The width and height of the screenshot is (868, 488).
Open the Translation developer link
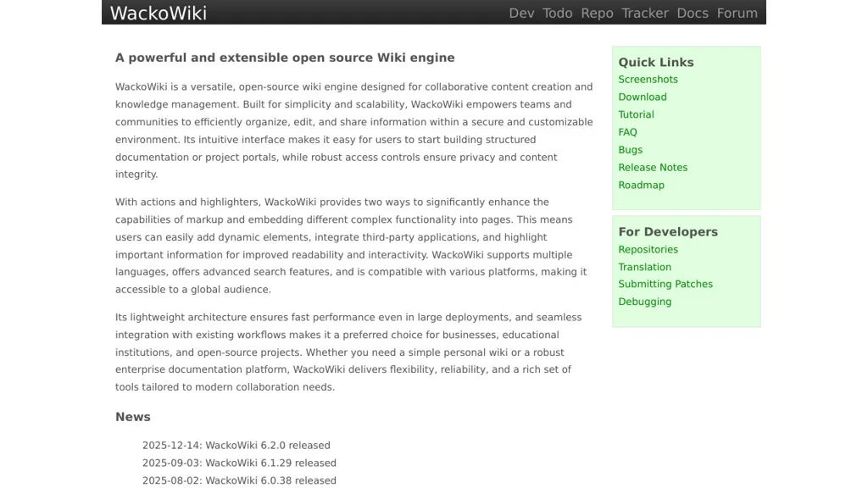644,267
